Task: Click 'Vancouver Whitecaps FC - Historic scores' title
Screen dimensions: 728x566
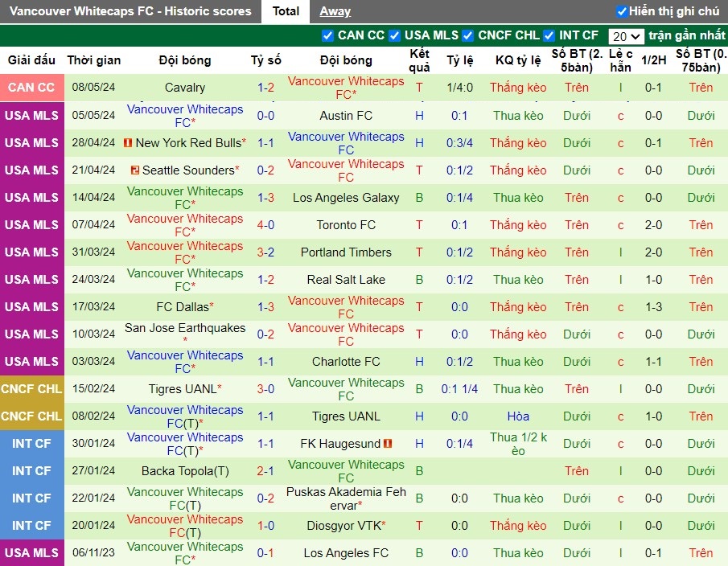Action: tap(130, 11)
